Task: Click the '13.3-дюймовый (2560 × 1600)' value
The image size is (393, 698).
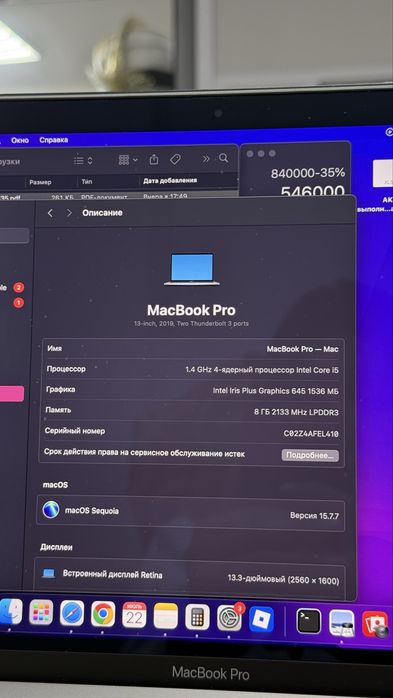Action: tap(284, 580)
